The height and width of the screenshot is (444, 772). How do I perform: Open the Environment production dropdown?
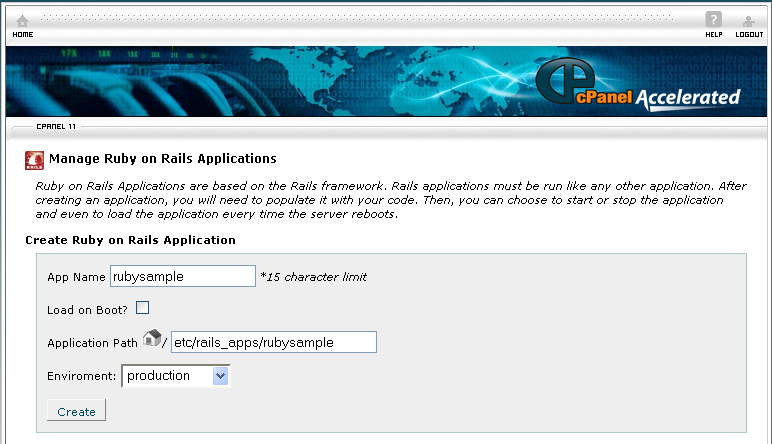coord(176,376)
